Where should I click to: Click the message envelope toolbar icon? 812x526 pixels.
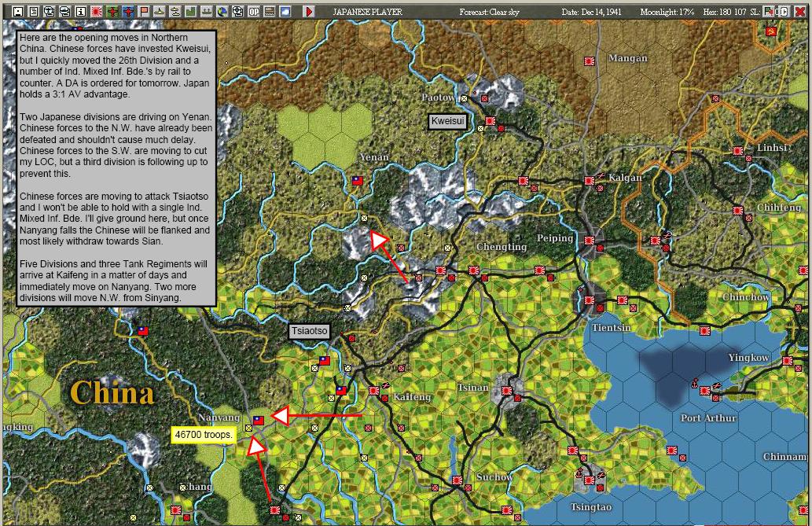[64, 11]
